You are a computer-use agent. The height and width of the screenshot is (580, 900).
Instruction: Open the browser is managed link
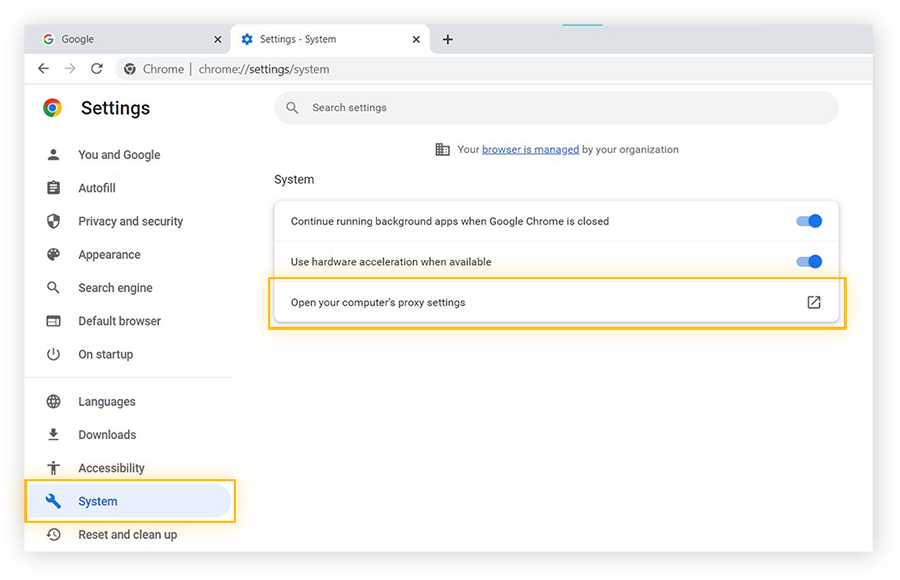click(x=530, y=149)
